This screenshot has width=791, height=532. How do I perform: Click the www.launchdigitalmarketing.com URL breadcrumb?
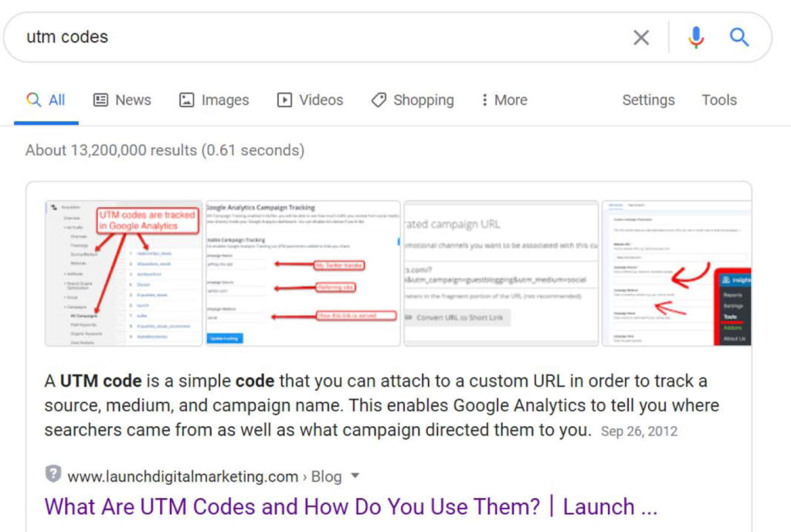[182, 476]
